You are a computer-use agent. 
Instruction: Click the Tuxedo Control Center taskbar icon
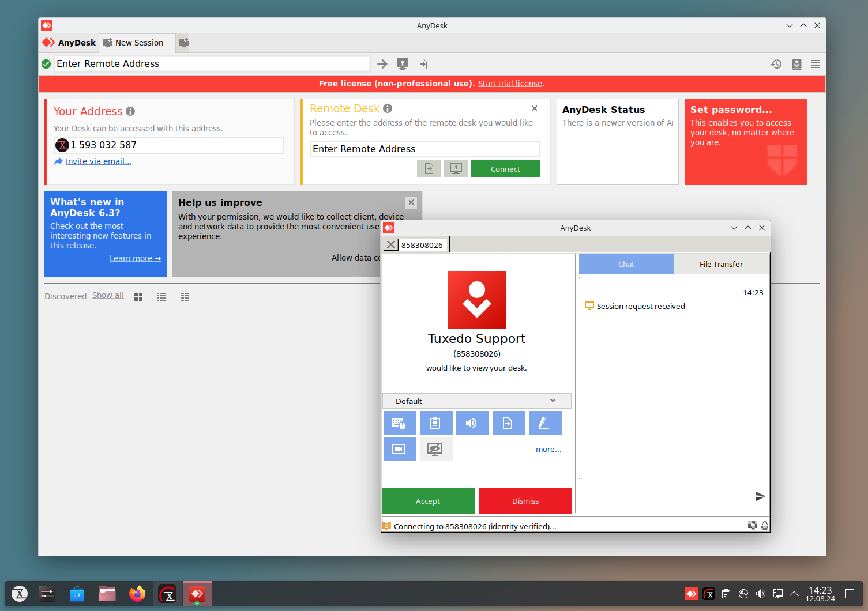coord(167,594)
